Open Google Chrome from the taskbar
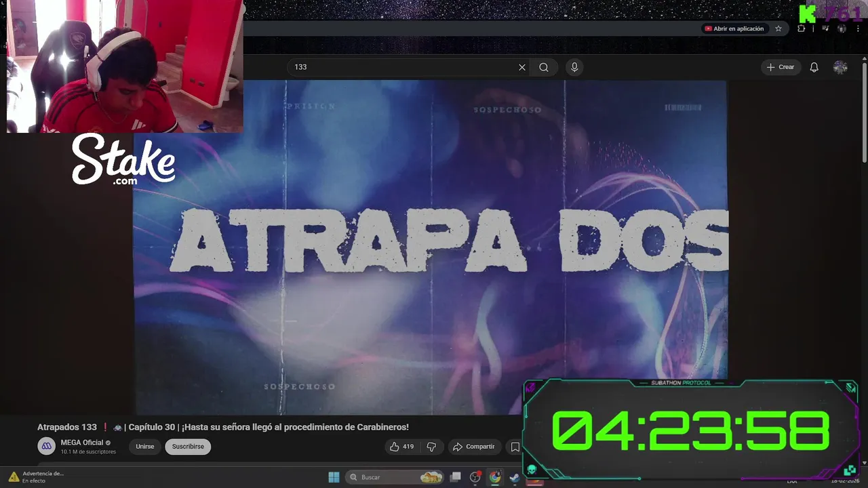Screen dimensions: 868x488 pyautogui.click(x=495, y=477)
